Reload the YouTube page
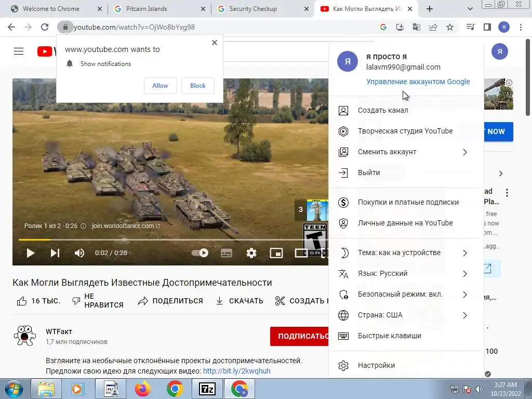 [x=45, y=27]
